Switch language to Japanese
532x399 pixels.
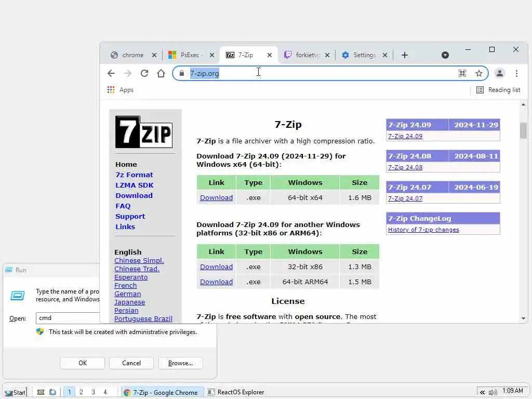[x=129, y=302]
